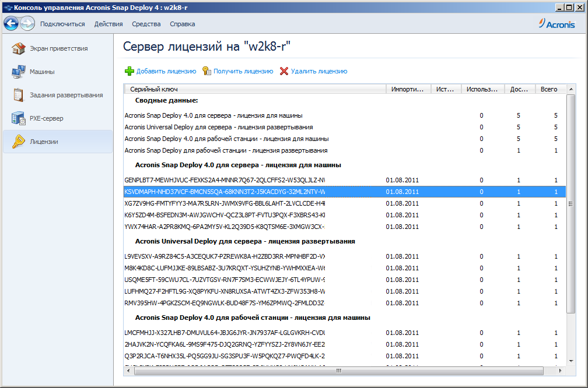This screenshot has height=388, width=588.
Task: Select license key starting with K6Y5ZD4M
Action: point(345,215)
